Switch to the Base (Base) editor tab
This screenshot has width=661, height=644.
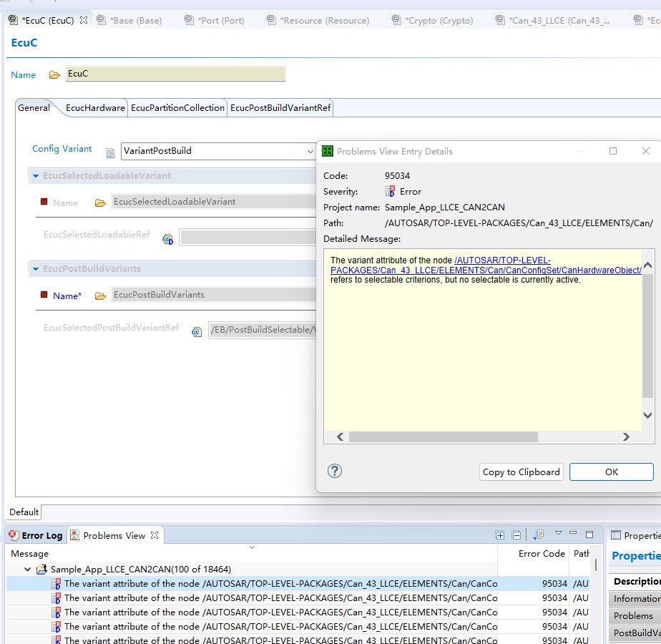[129, 20]
